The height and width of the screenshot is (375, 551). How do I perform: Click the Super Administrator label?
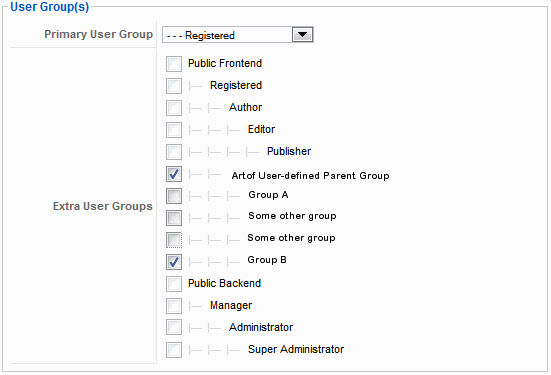296,349
